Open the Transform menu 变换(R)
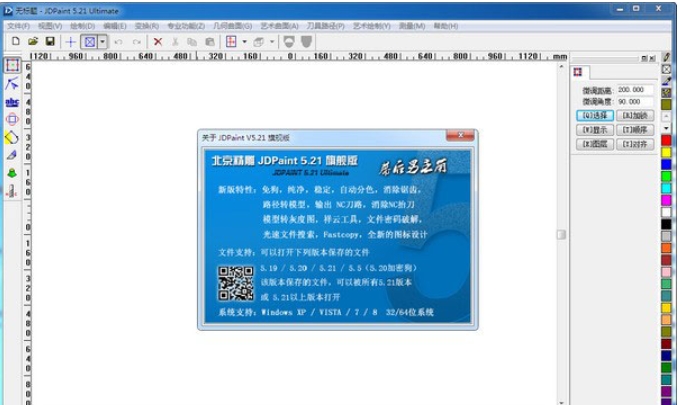The image size is (682, 405). [x=147, y=26]
